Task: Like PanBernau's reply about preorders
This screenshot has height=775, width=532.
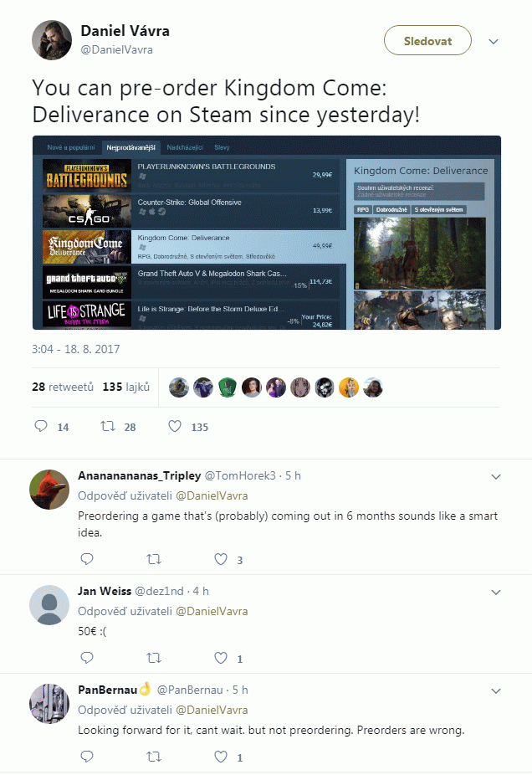Action: (221, 757)
